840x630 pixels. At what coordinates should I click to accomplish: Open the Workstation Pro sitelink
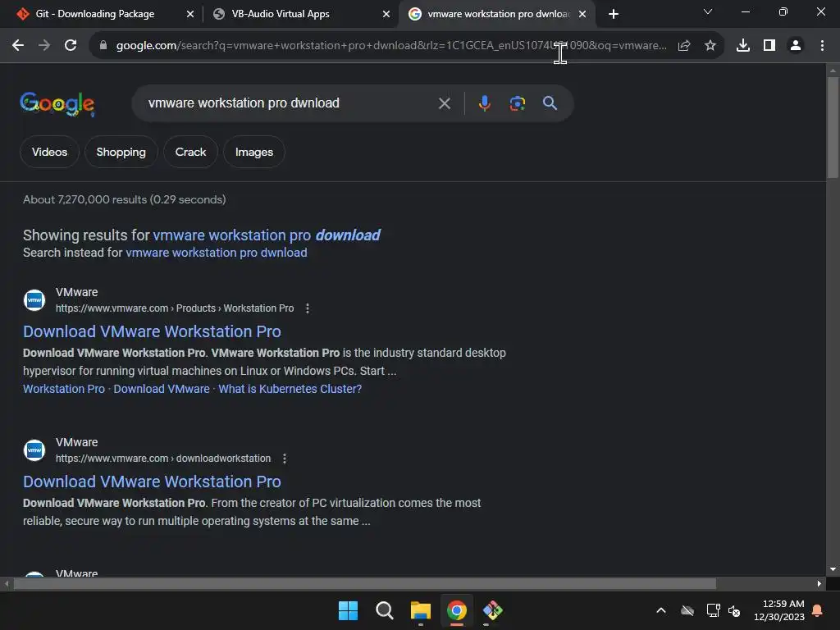[x=64, y=389]
